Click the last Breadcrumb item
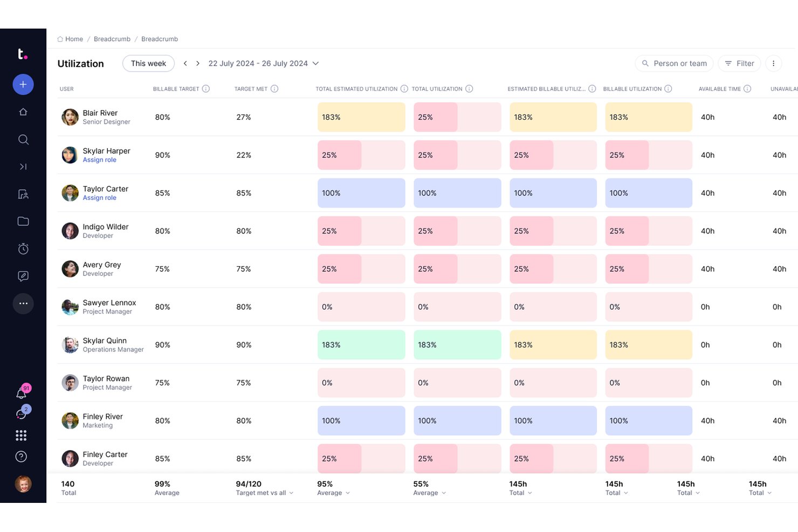 tap(160, 39)
